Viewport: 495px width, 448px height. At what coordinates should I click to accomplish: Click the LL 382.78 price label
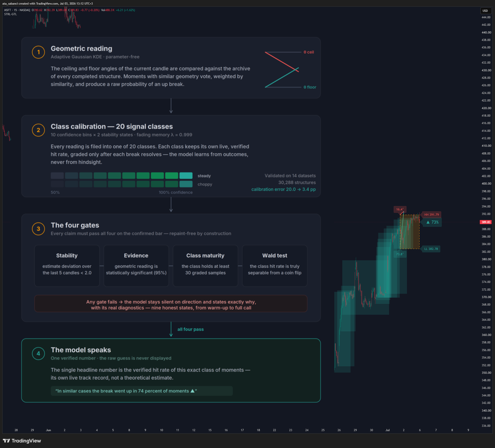[431, 249]
